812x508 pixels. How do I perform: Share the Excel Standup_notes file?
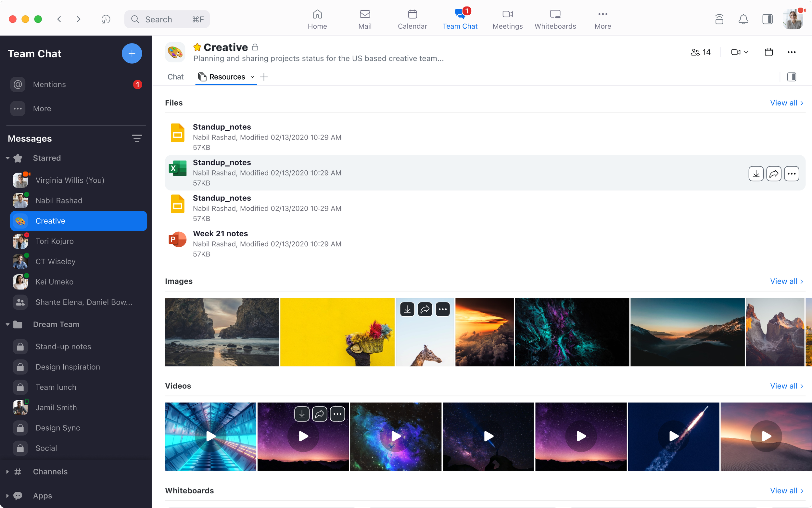(773, 174)
